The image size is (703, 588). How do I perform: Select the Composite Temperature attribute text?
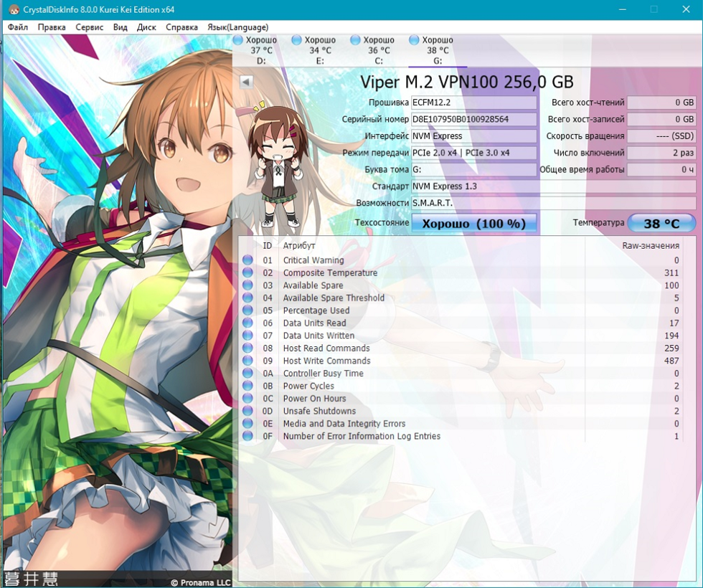click(330, 272)
